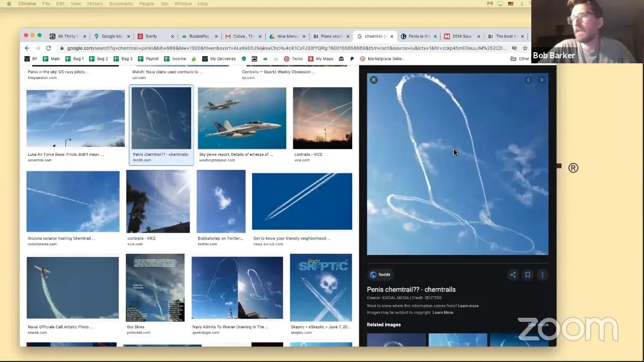
Task: Open the Marketplace Seller bookmark
Action: [x=382, y=59]
